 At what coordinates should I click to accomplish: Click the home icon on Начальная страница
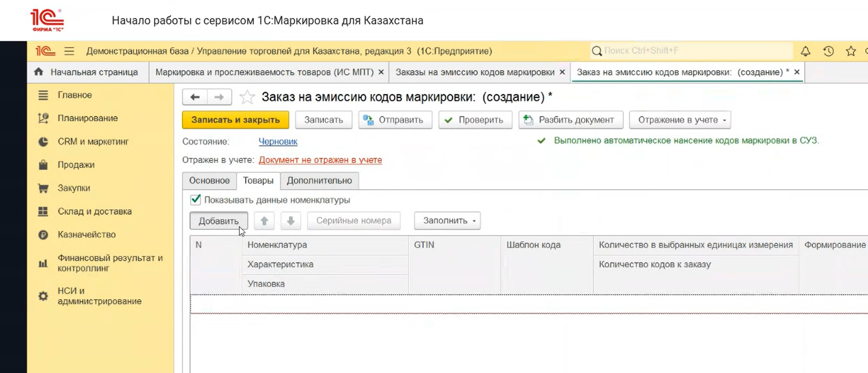tap(39, 72)
